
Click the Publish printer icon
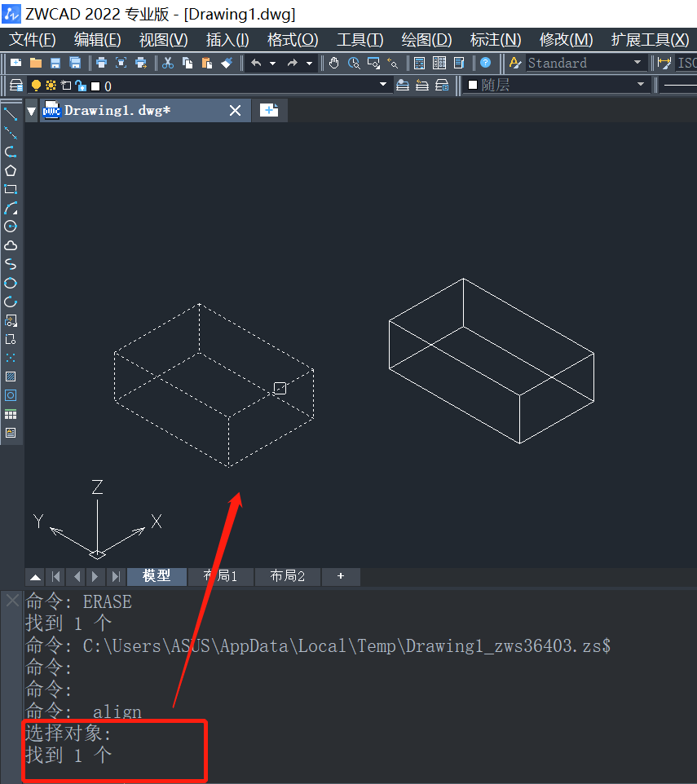pyautogui.click(x=141, y=63)
